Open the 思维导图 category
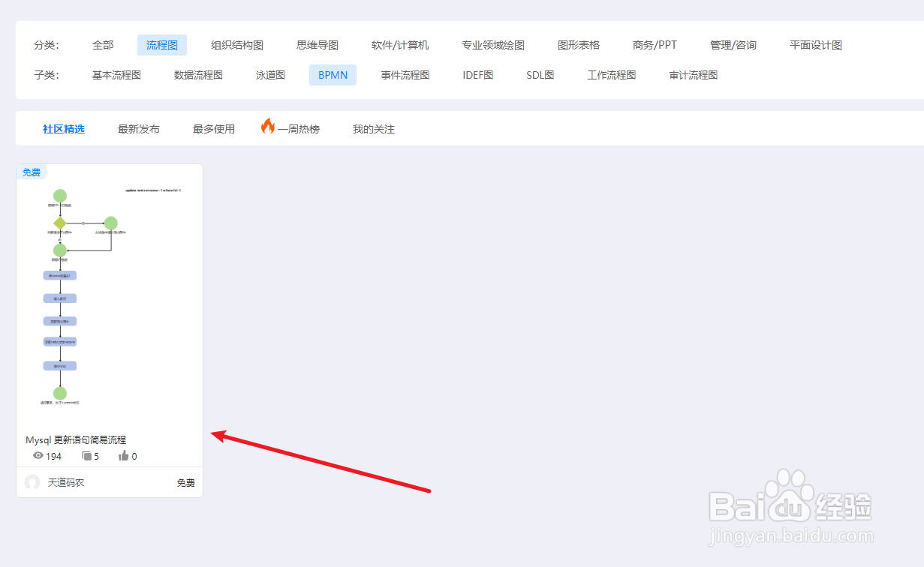The height and width of the screenshot is (567, 924). click(x=318, y=44)
